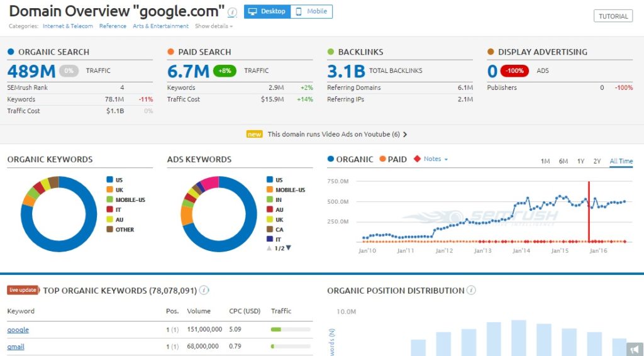Click the Ads Keywords donut chart
644x356 pixels.
[x=219, y=214]
